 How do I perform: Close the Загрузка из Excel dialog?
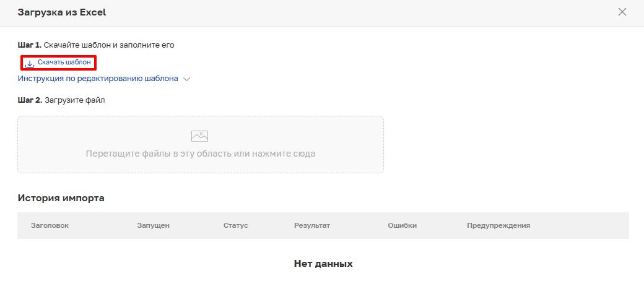(622, 12)
